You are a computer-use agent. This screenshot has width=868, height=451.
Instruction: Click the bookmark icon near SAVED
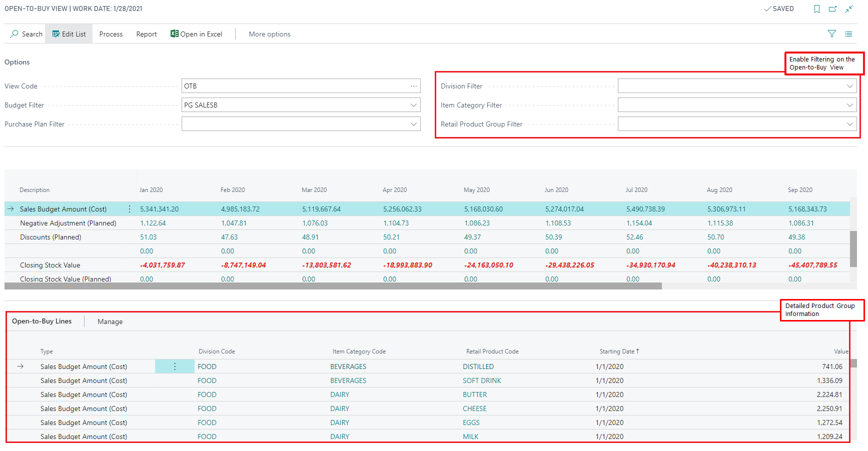(x=816, y=9)
